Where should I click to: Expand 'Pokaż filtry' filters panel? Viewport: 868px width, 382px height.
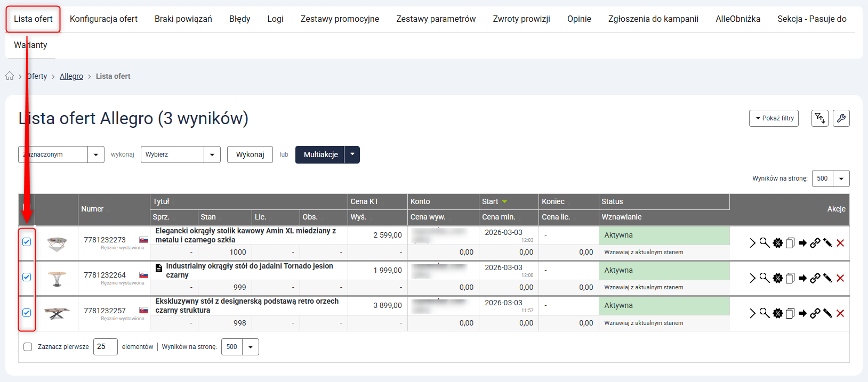(x=773, y=118)
